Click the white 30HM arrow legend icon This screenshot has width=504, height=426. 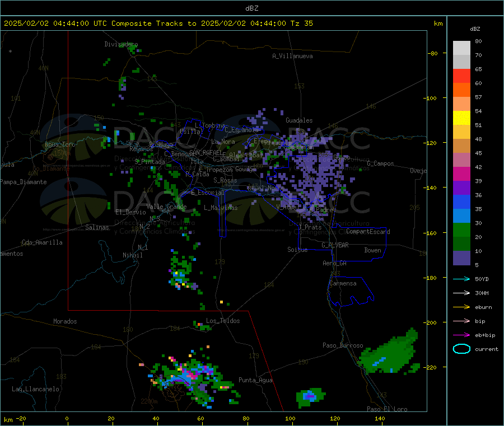pos(461,293)
